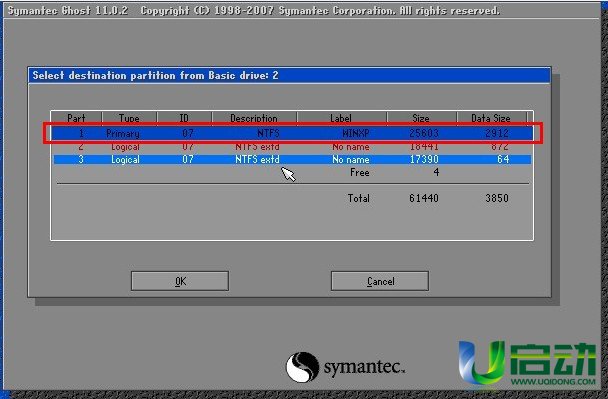Screen dimensions: 608x399
Task: Click the www.uqidong.com watermark link
Action: [x=553, y=381]
